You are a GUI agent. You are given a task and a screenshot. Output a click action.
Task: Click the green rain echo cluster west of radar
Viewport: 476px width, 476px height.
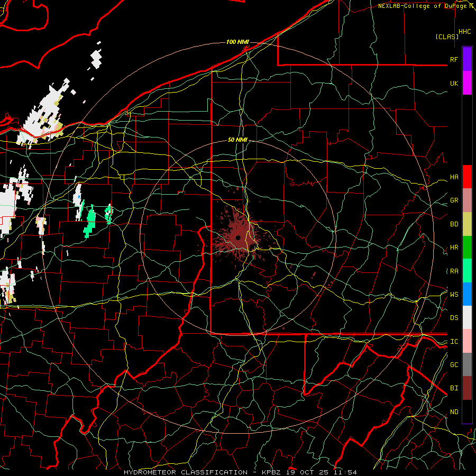[x=90, y=222]
